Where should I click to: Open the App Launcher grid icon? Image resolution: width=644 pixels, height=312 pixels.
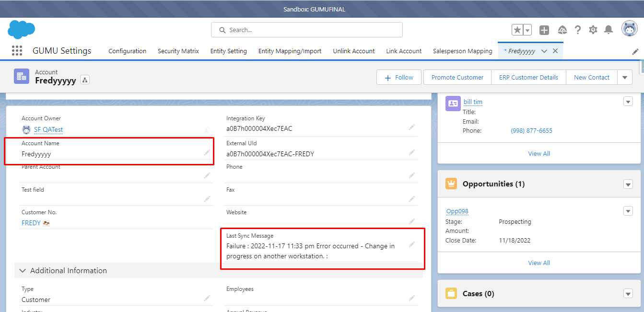click(17, 51)
